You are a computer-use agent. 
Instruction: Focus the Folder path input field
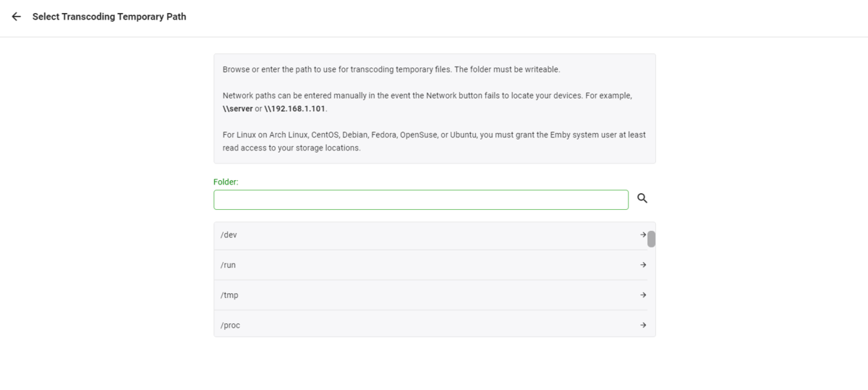tap(421, 200)
